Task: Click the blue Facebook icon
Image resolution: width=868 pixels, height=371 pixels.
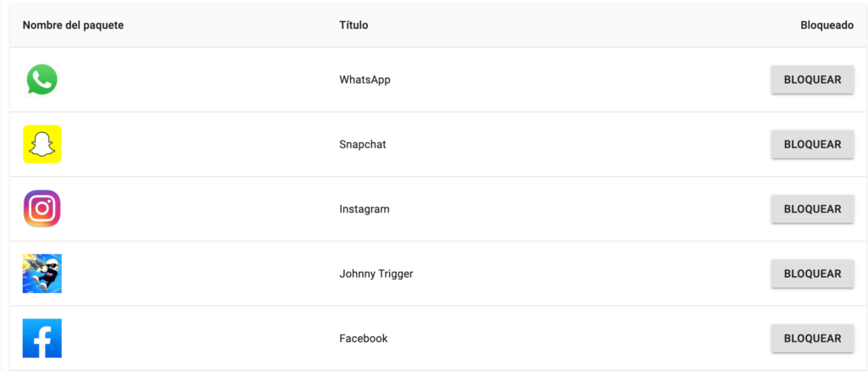Action: (x=42, y=338)
